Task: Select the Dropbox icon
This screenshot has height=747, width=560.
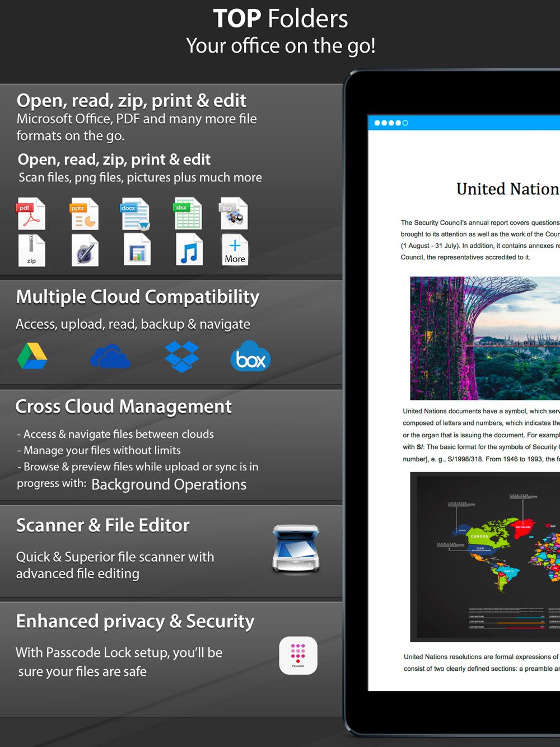Action: (x=181, y=357)
